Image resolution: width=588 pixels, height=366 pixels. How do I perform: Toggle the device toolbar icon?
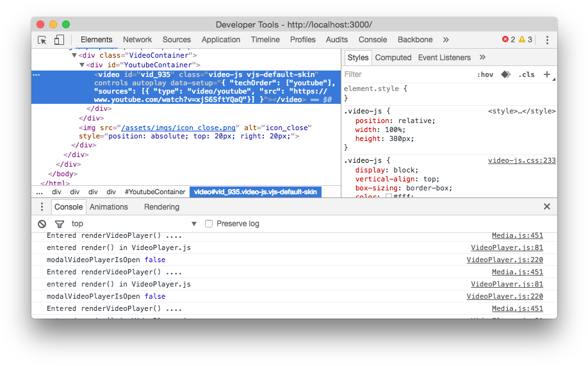click(x=59, y=40)
